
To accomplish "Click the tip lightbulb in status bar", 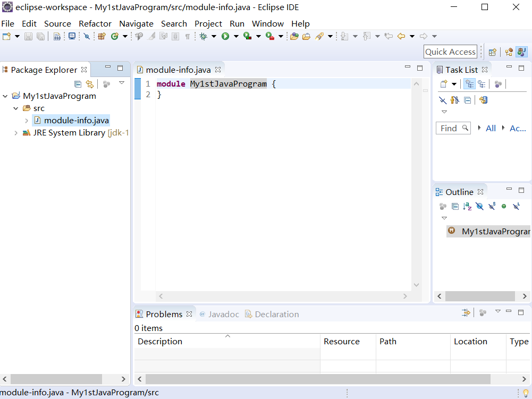I will point(526,393).
